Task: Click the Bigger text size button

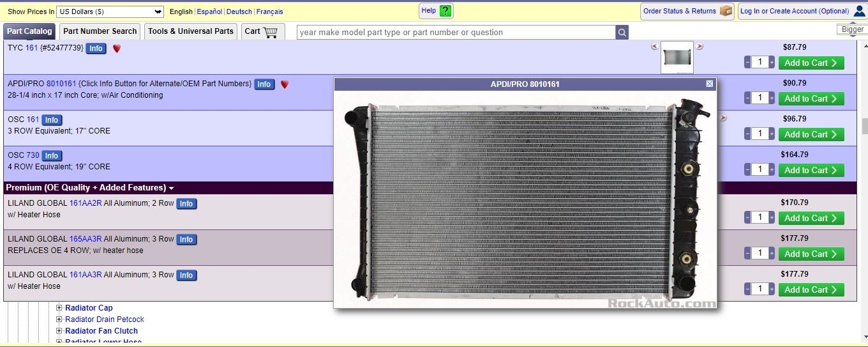Action: 853,29
